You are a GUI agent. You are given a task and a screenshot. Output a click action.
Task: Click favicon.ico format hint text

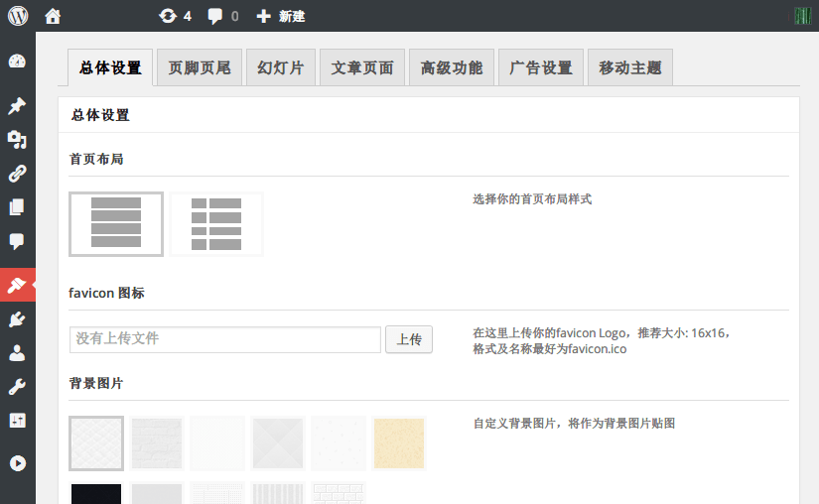click(550, 349)
